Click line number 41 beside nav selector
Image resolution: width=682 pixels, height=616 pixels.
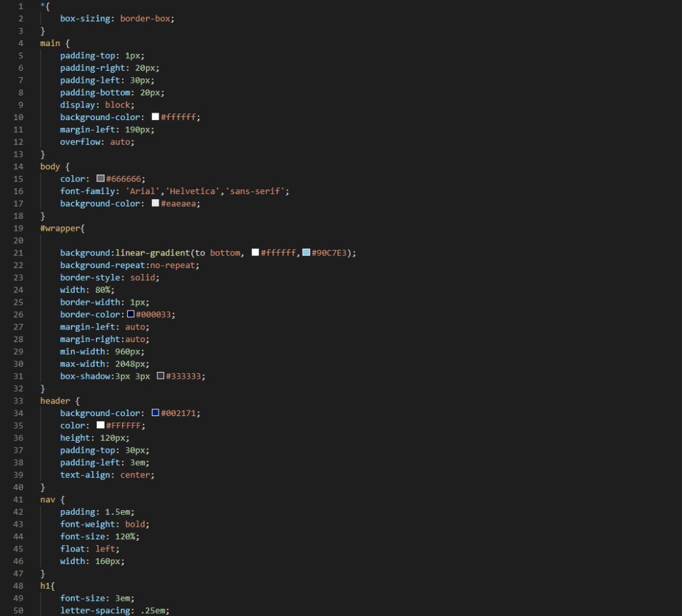click(x=20, y=499)
